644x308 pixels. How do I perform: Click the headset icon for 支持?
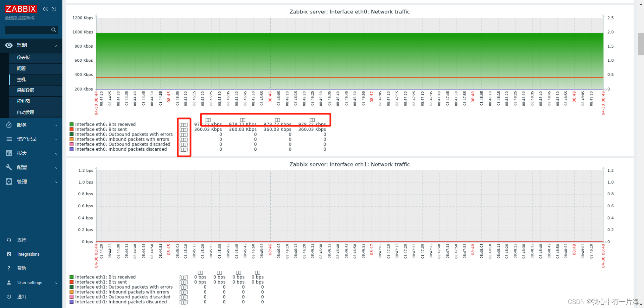[9, 240]
